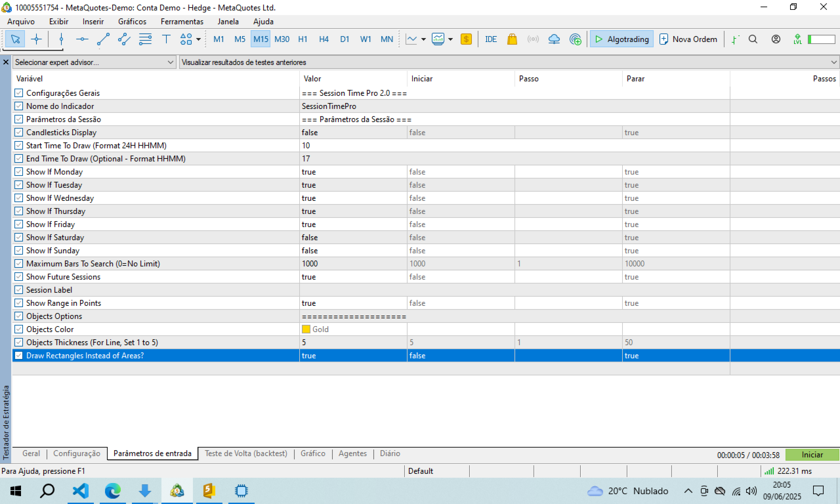This screenshot has width=840, height=504.
Task: Open the chart type dropdown arrow
Action: coord(423,39)
